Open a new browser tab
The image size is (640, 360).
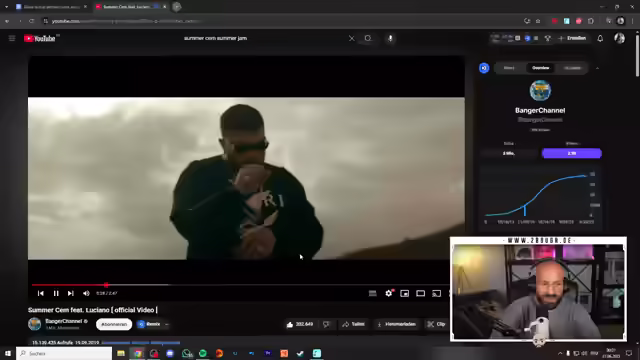click(x=177, y=7)
